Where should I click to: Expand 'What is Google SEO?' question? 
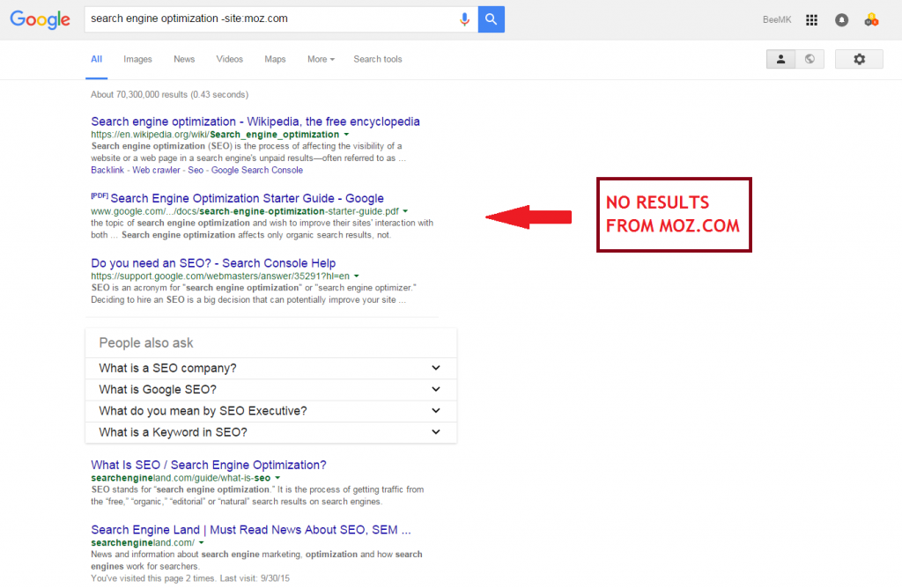point(271,390)
